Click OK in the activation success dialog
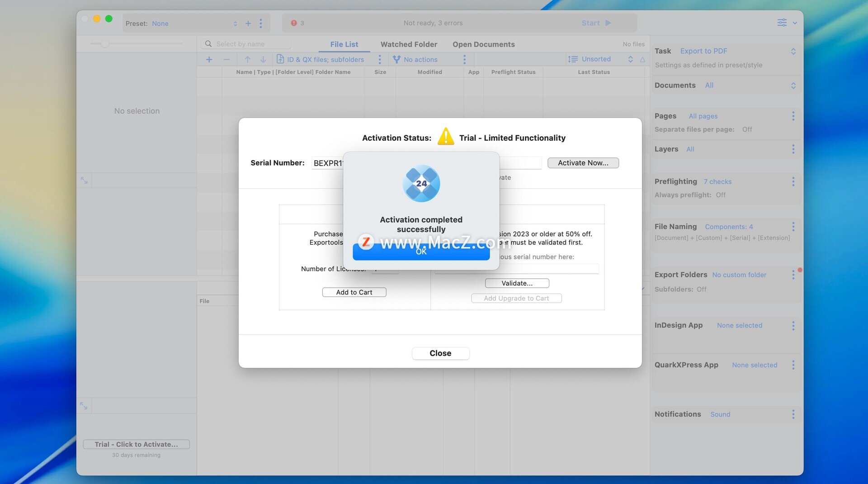This screenshot has width=868, height=484. click(x=421, y=252)
